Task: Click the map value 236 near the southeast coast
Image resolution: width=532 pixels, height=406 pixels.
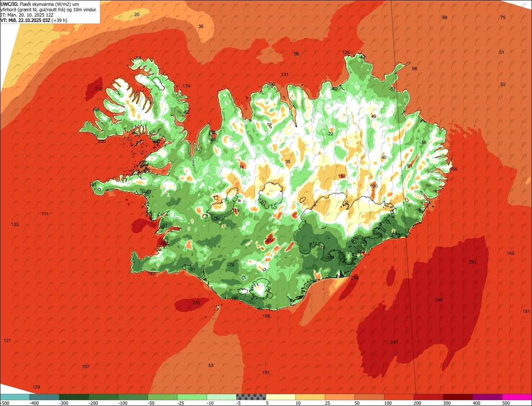Action: 355,278
